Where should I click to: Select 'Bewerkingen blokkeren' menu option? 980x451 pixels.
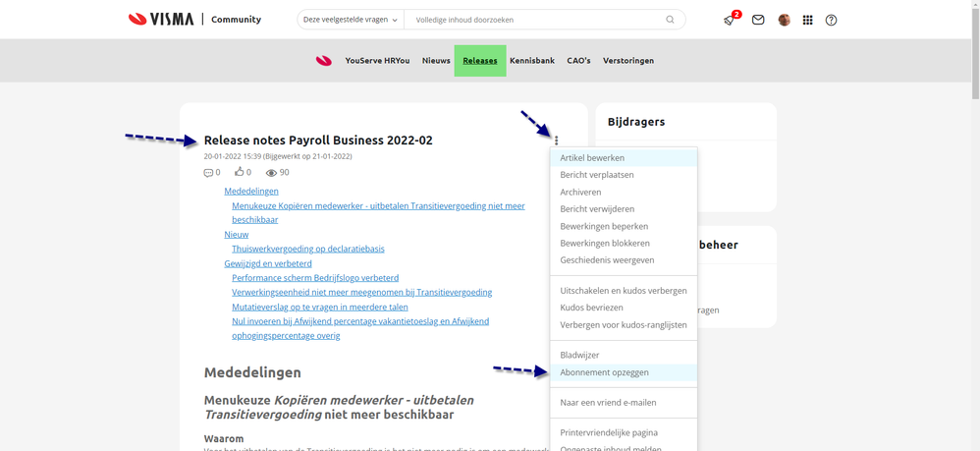[x=624, y=244]
